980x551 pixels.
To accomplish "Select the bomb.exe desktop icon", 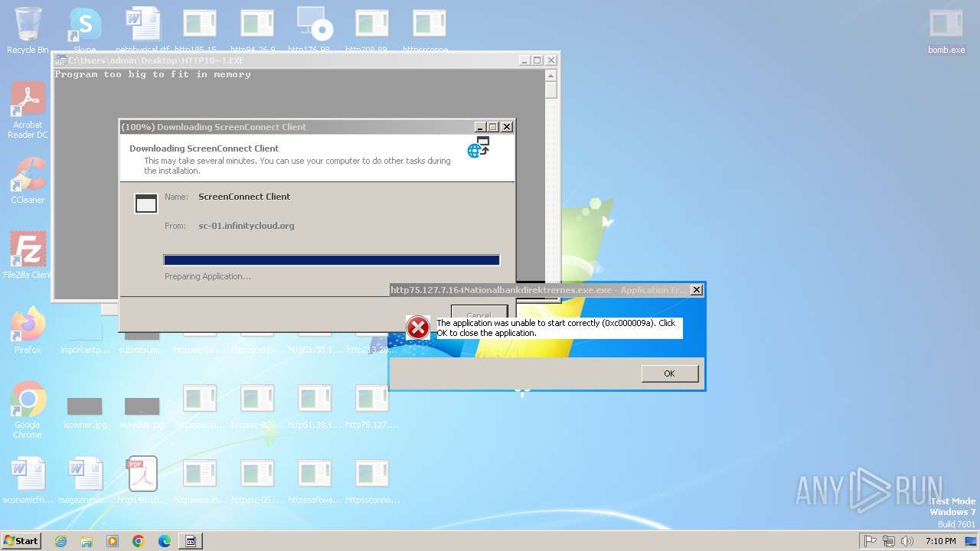I will [946, 30].
